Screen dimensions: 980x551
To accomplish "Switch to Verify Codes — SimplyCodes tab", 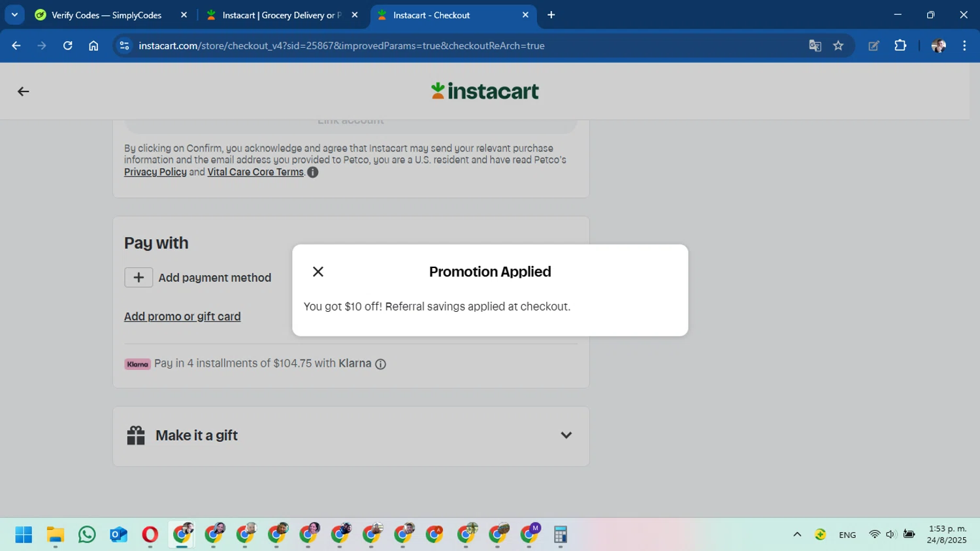I will click(105, 15).
